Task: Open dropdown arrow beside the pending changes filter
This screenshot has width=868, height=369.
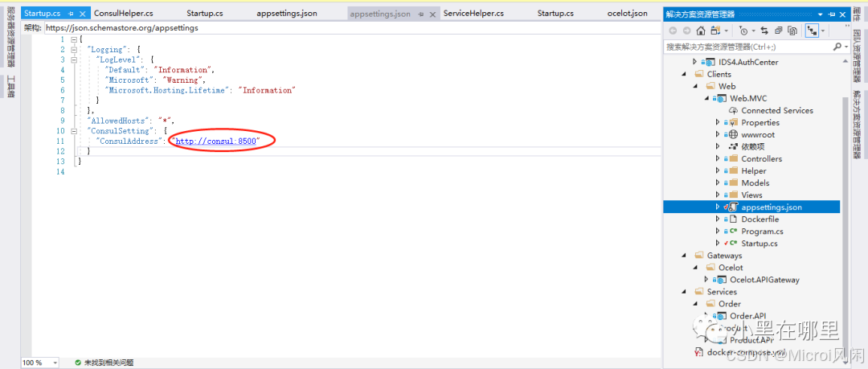Action: coord(753,31)
